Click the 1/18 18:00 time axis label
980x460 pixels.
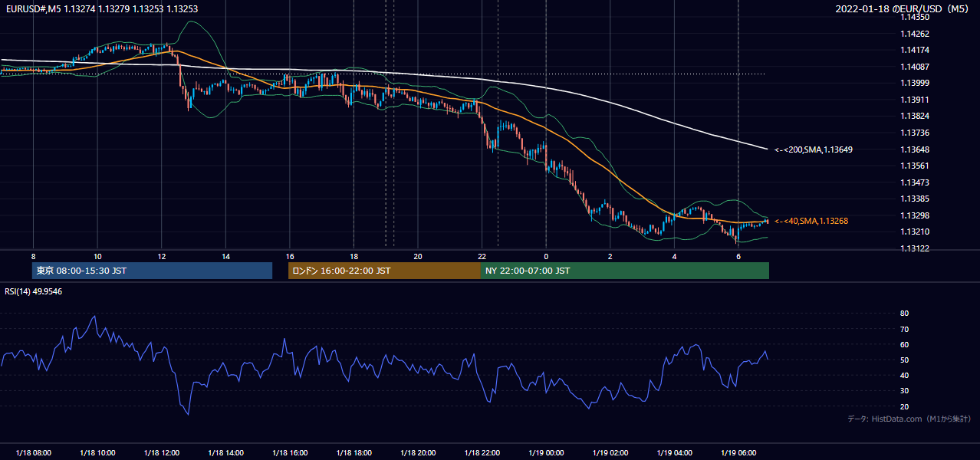(x=354, y=453)
